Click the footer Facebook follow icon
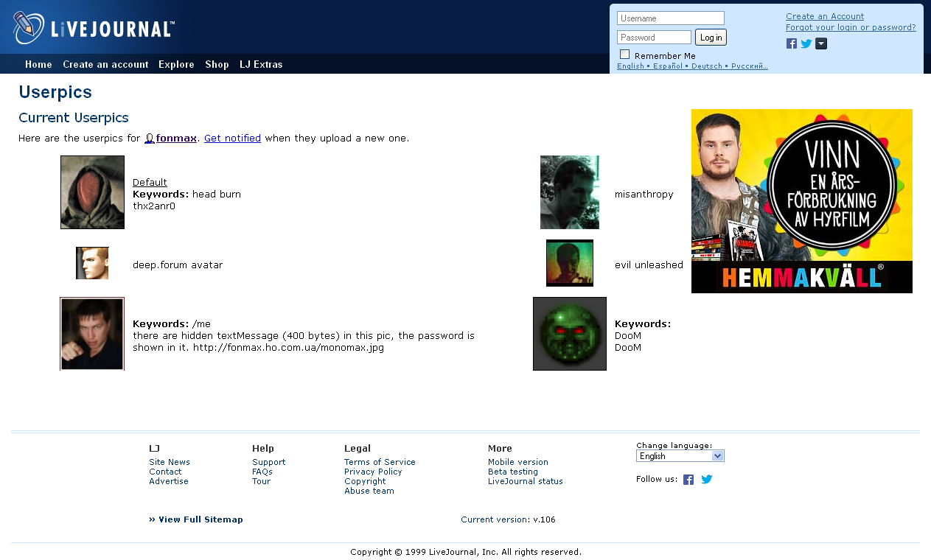This screenshot has width=931, height=560. [688, 479]
